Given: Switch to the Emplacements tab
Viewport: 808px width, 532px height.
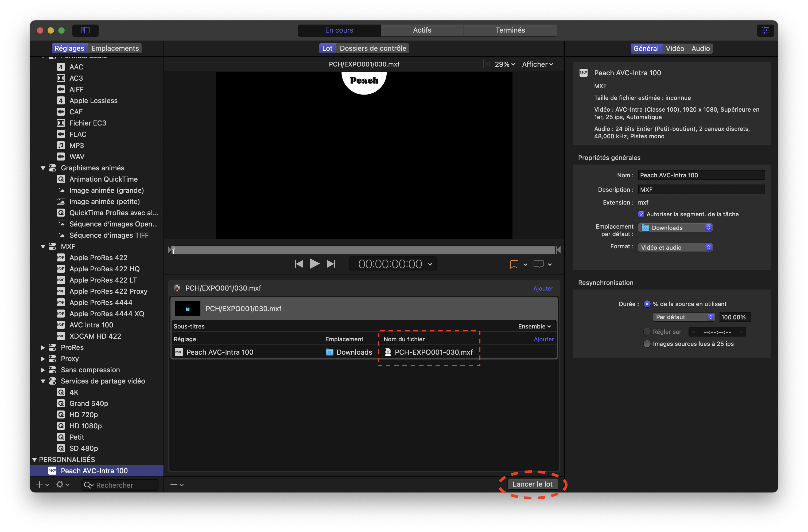Looking at the screenshot, I should coord(115,48).
